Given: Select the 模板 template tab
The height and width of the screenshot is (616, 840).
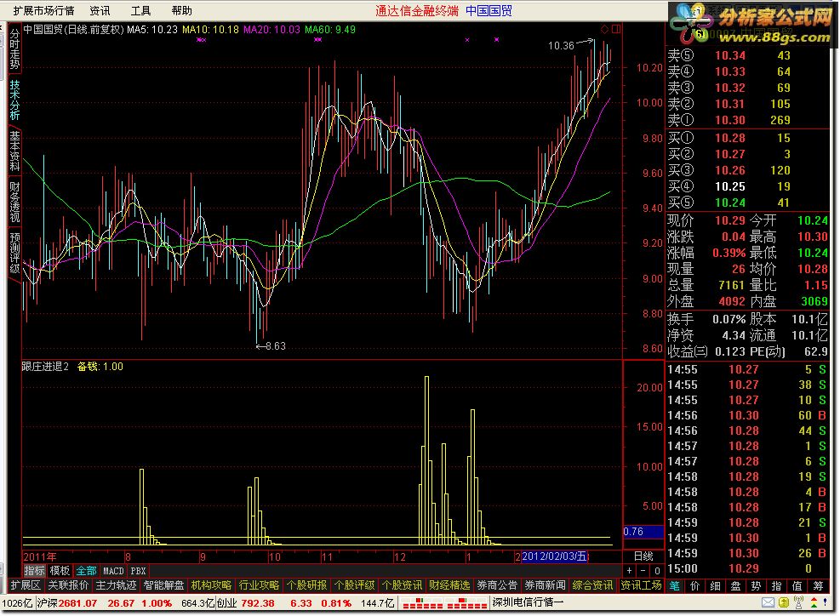Looking at the screenshot, I should pos(60,571).
